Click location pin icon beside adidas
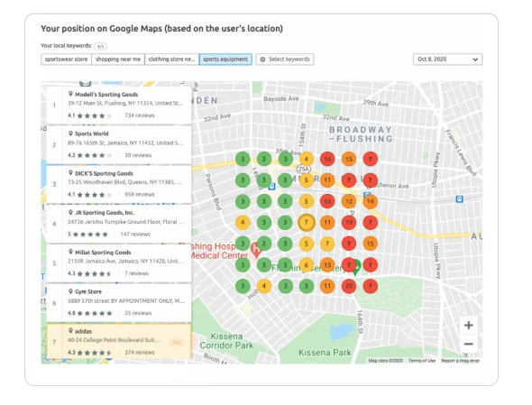 tap(70, 331)
